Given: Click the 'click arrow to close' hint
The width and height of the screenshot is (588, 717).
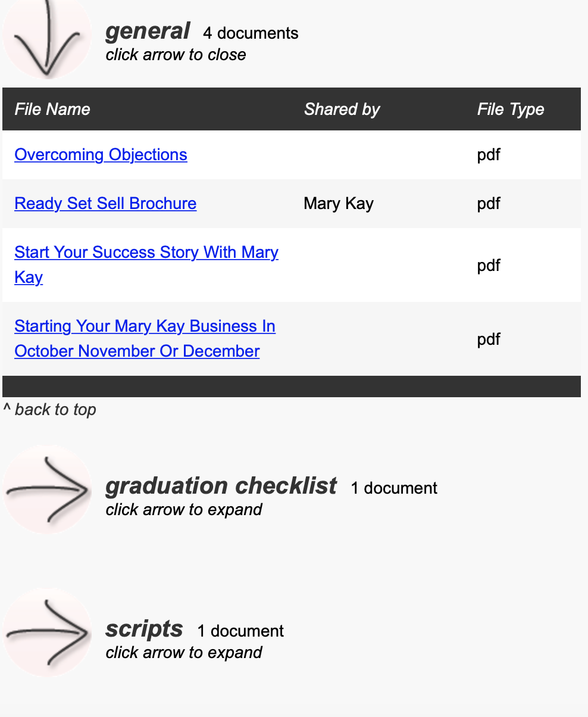Looking at the screenshot, I should tap(176, 55).
